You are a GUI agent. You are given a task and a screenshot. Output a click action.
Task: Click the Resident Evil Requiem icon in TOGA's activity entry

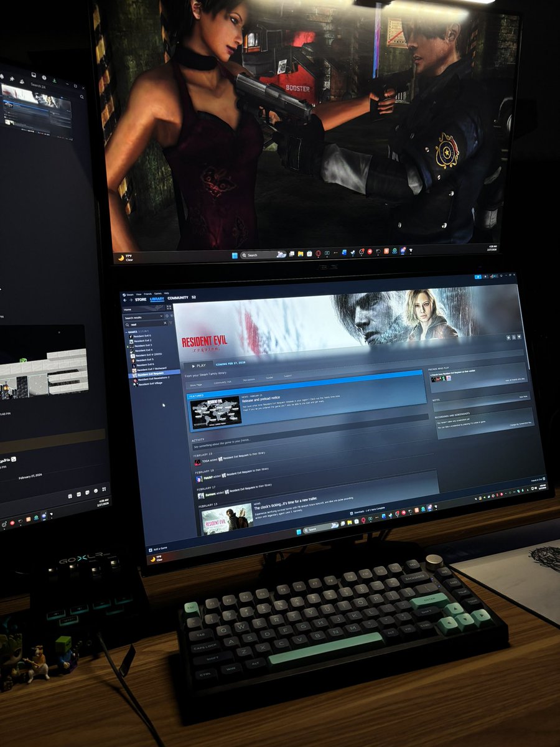[x=220, y=459]
